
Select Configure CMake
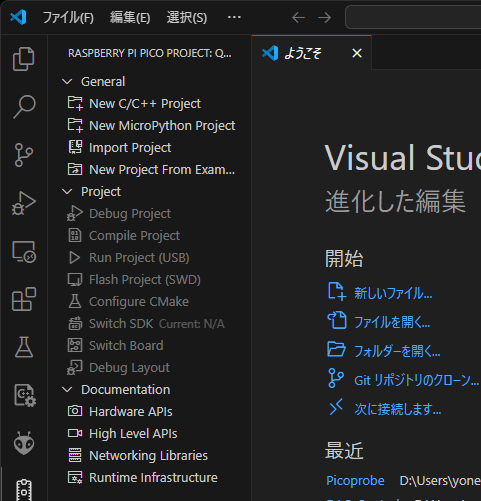(149, 302)
